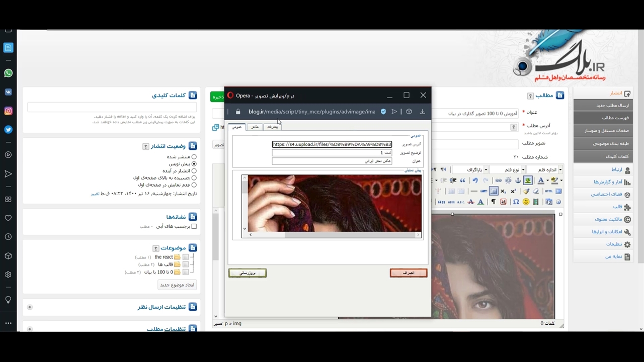Click the insert image toolbar icon
Image resolution: width=644 pixels, height=362 pixels.
(528, 180)
